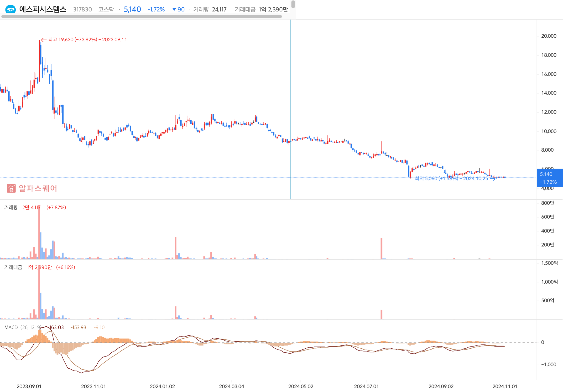Screen dimensions: 563x392
Task: Click the 2024.05.02 date axis label
Action: (301, 387)
